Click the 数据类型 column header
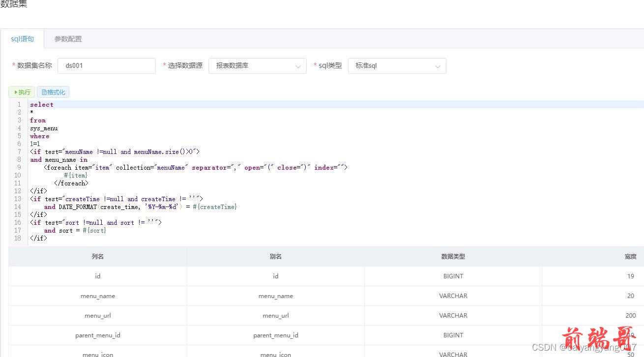Screen dimensions: 644x357 tap(453, 257)
